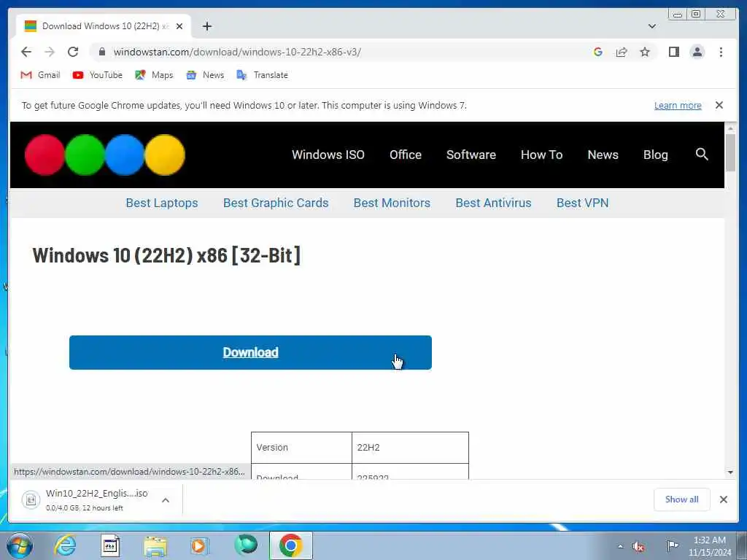Launch Internet Explorer from taskbar
The height and width of the screenshot is (560, 747).
point(65,545)
